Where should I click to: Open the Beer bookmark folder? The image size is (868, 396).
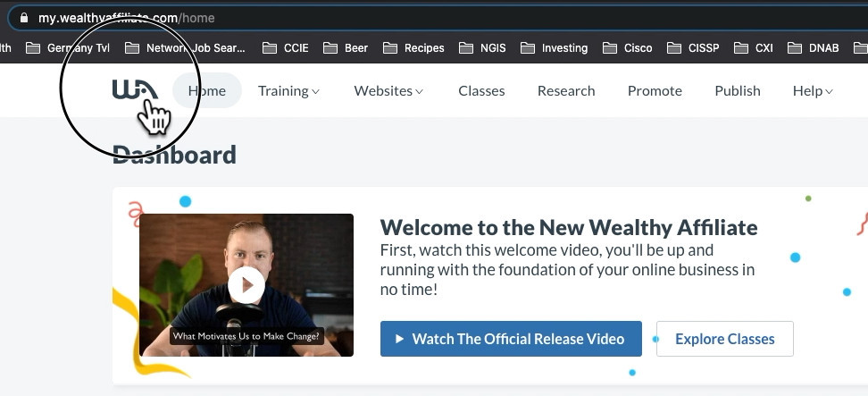click(x=346, y=48)
